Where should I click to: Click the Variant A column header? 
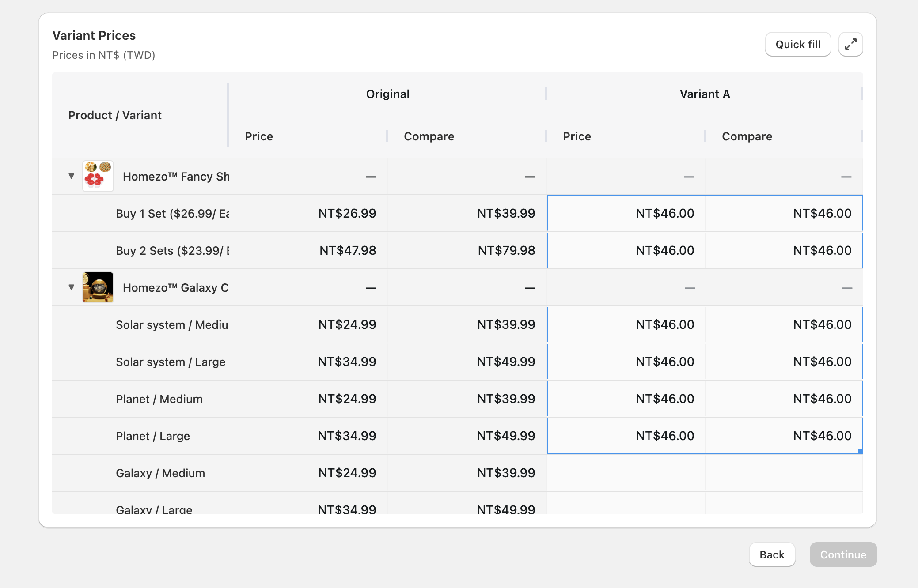[x=705, y=94]
